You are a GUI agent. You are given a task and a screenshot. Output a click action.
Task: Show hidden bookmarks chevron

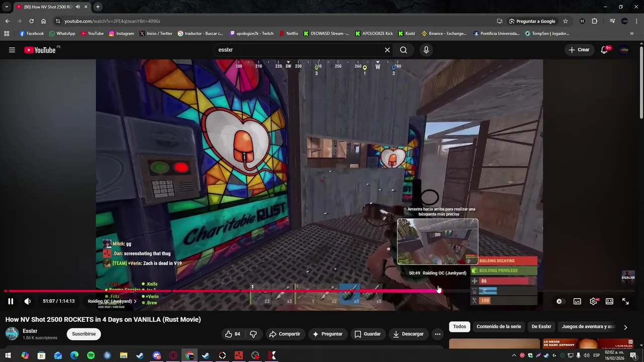click(x=632, y=34)
